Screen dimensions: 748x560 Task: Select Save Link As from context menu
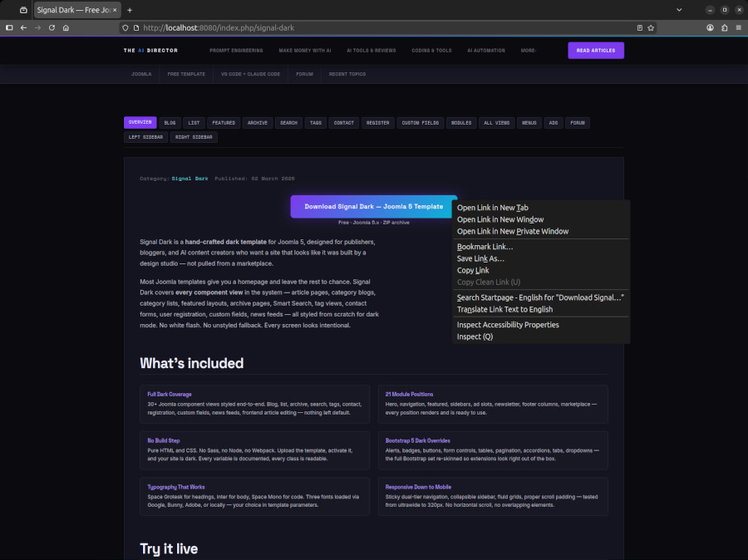[484, 258]
